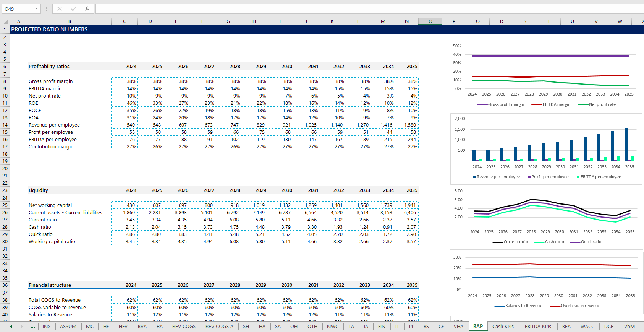Click the ellipsis to show earlier sheets
The height and width of the screenshot is (332, 644).
click(33, 327)
